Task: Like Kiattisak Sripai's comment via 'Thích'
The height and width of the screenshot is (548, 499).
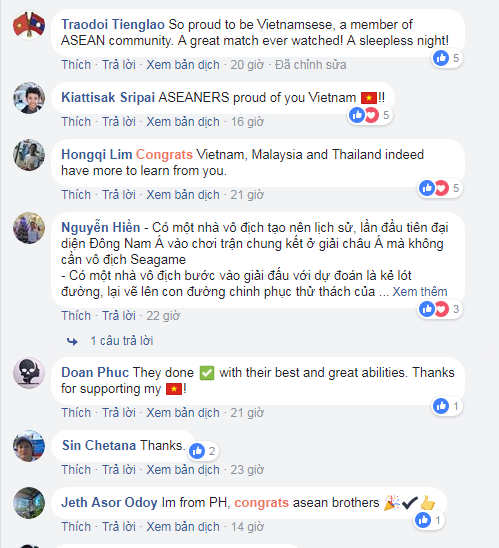Action: (76, 122)
